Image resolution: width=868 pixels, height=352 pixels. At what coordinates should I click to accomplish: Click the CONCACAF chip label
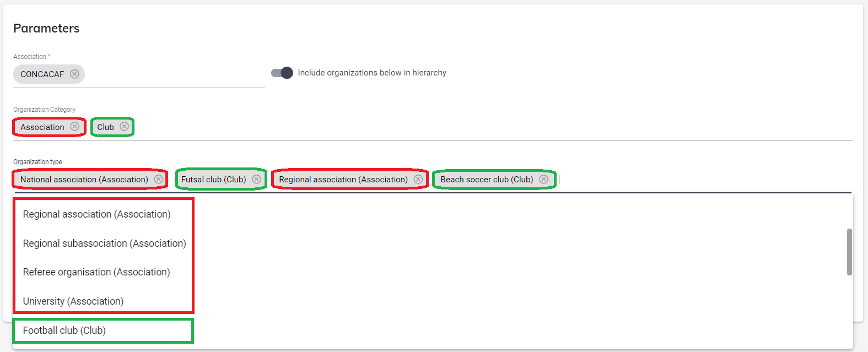point(42,74)
